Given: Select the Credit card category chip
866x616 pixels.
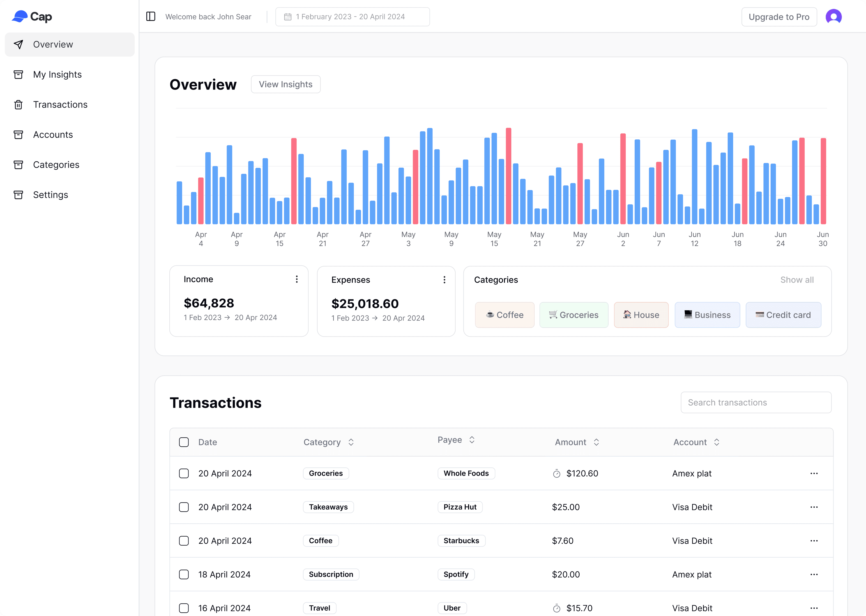Looking at the screenshot, I should (783, 315).
